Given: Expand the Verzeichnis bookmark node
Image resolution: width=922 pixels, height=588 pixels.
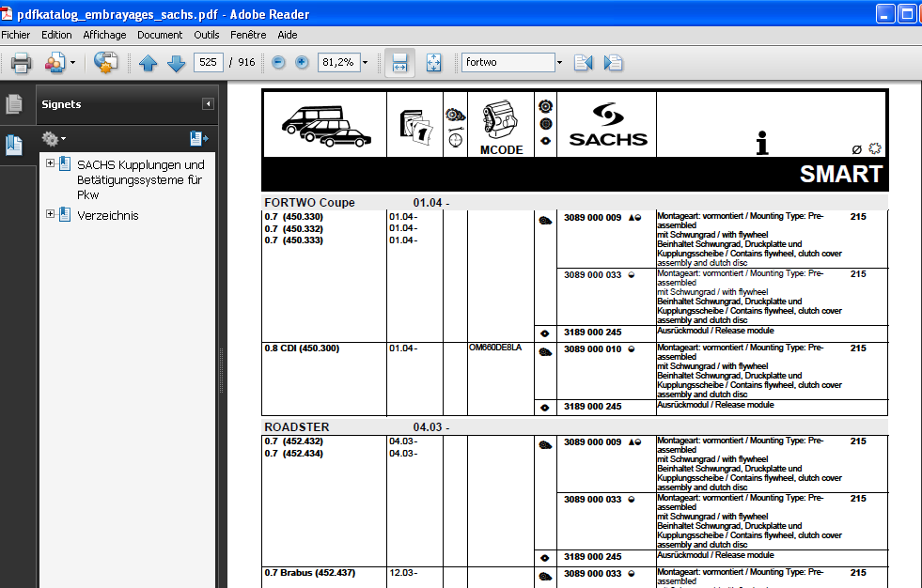Looking at the screenshot, I should pyautogui.click(x=50, y=214).
